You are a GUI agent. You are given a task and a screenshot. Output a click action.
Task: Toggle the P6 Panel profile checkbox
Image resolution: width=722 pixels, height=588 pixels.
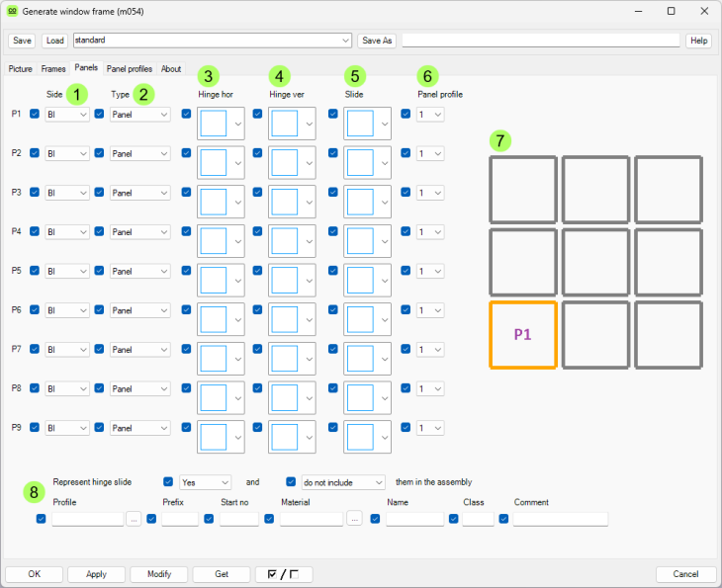406,309
